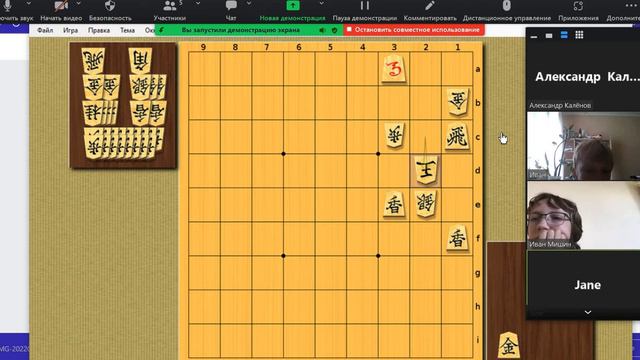Pick the rook from the top hand tray

[x=93, y=61]
